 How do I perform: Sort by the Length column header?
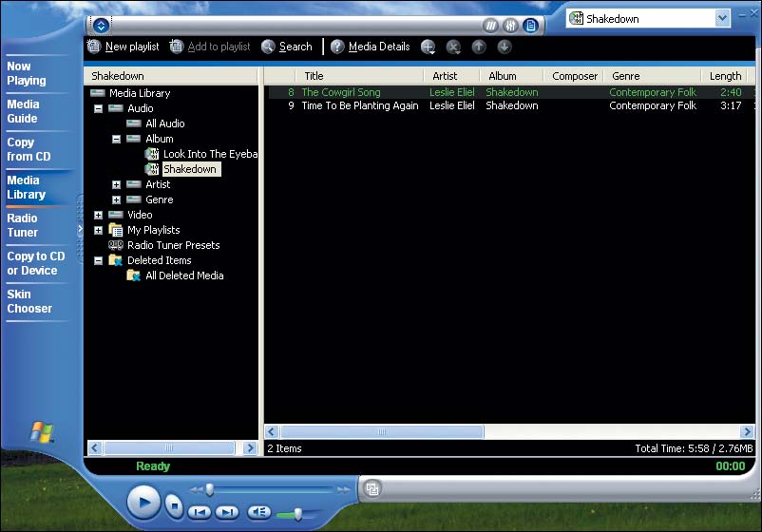(x=725, y=76)
